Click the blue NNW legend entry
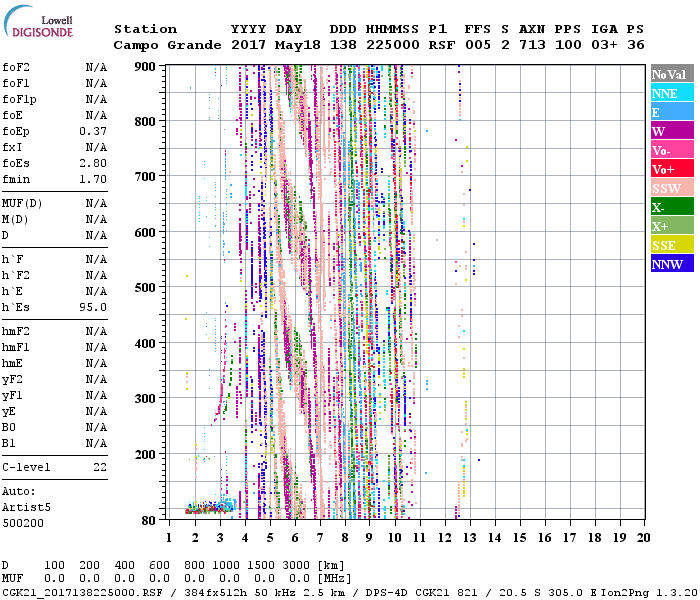700x600 pixels. click(671, 264)
